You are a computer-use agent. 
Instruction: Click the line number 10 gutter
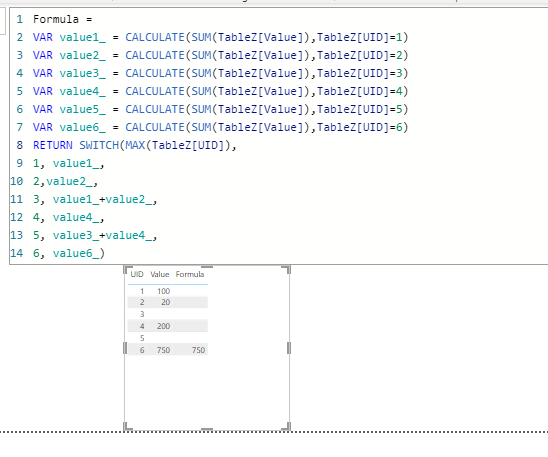coord(16,181)
